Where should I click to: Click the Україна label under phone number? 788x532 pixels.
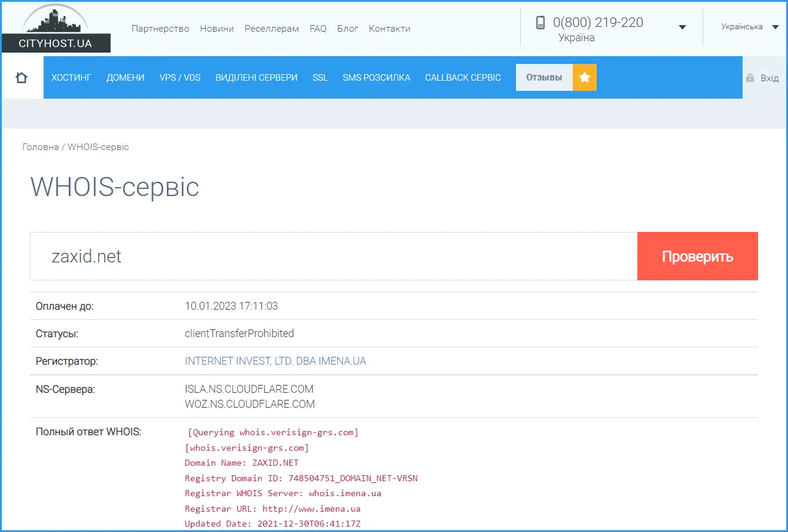[x=576, y=38]
